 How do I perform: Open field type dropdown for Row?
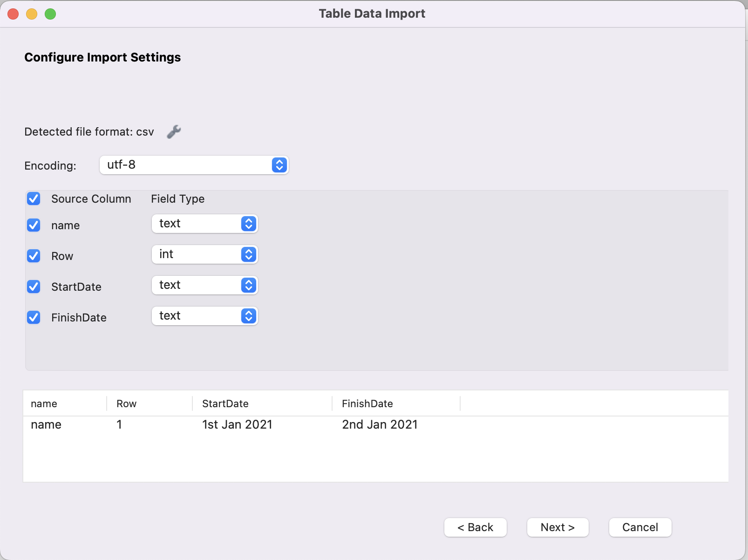[x=205, y=254]
